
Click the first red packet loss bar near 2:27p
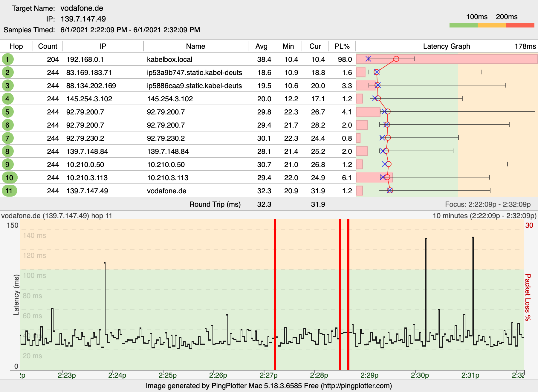275,294
